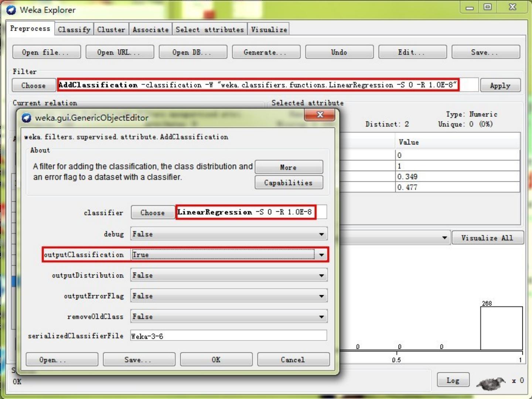The image size is (532, 399).
Task: Click the AddClassification filter configuration text
Action: click(267, 85)
